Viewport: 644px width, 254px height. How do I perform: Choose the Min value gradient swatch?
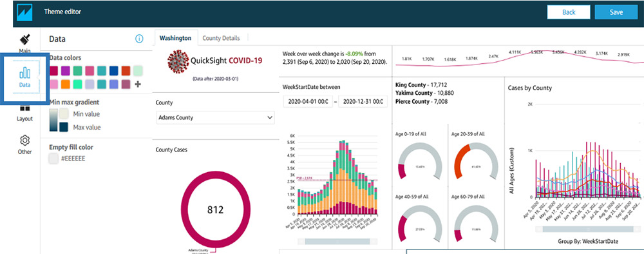[64, 114]
